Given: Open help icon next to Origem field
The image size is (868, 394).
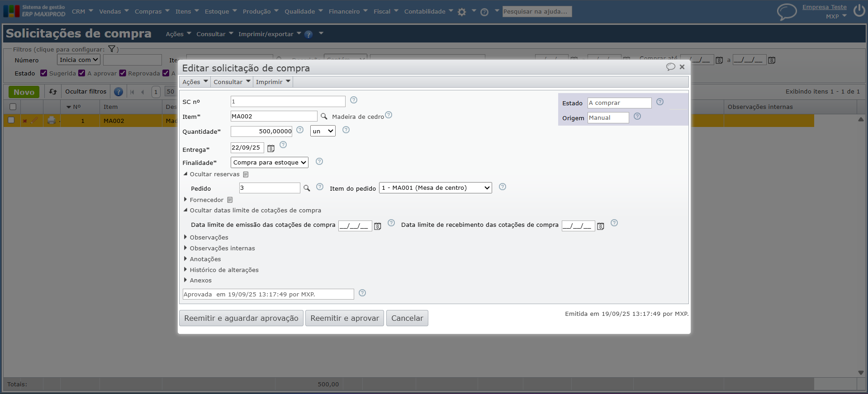Looking at the screenshot, I should tap(637, 116).
